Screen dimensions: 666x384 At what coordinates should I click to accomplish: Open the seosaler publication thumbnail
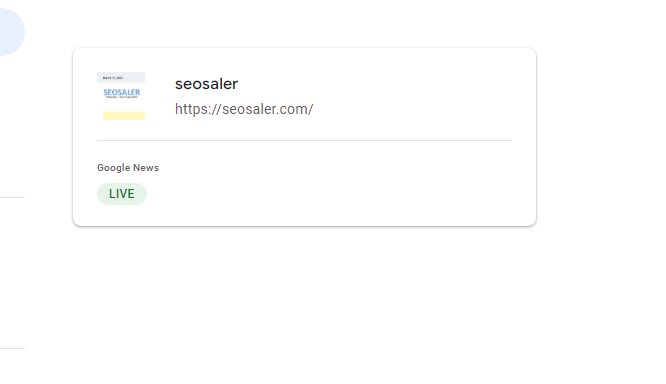pos(121,96)
